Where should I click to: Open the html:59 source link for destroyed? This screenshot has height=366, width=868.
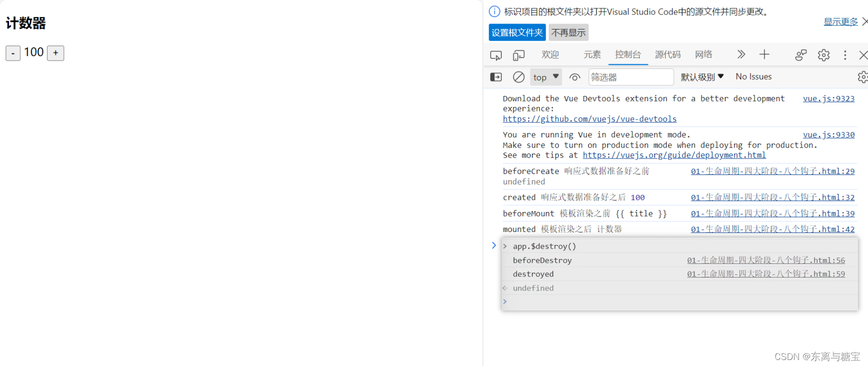coord(766,274)
